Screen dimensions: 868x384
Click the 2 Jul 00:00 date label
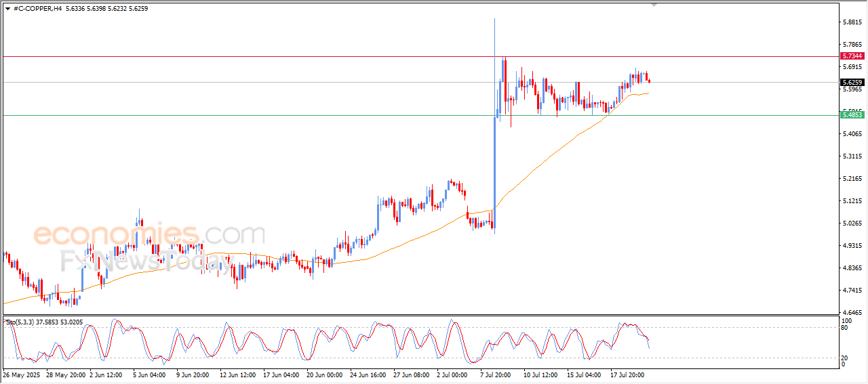[453, 374]
